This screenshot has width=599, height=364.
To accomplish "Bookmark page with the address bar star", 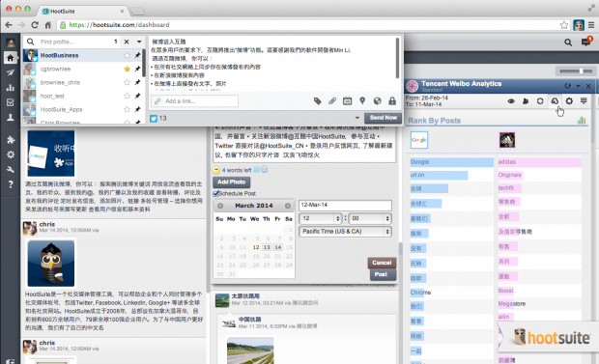I will (564, 25).
